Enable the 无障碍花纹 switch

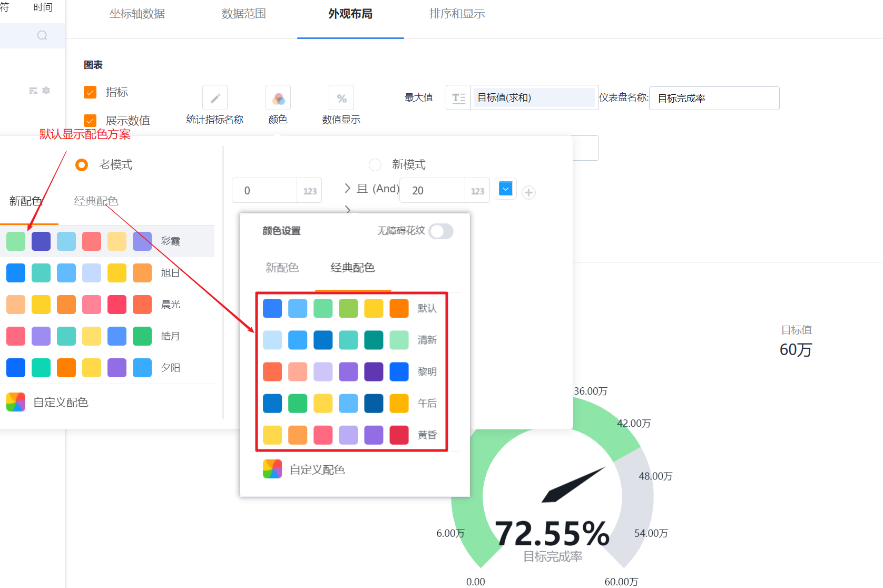click(x=441, y=231)
